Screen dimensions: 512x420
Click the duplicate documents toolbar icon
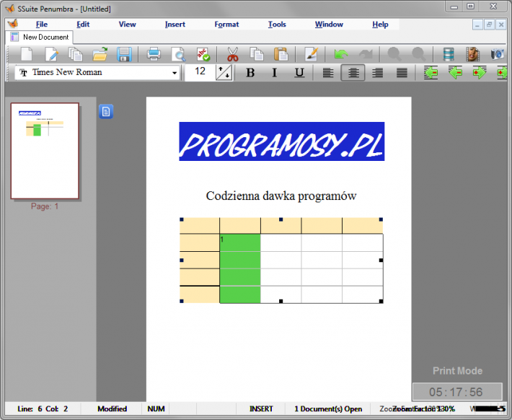[x=76, y=54]
